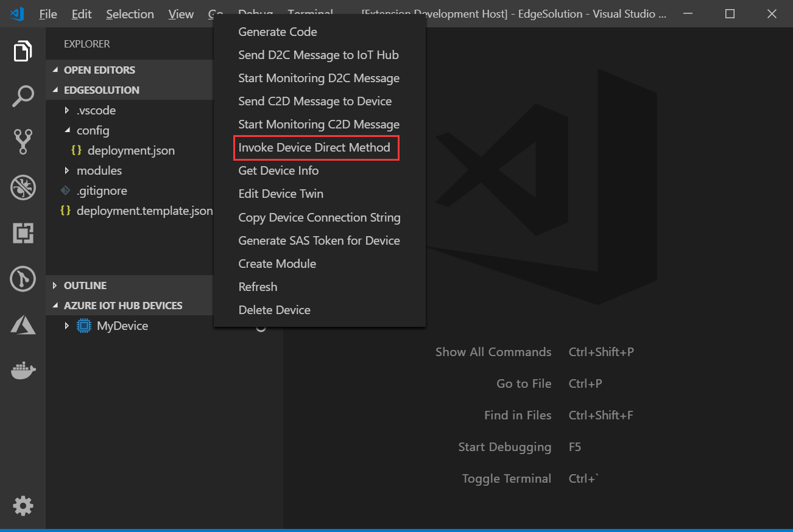Image resolution: width=793 pixels, height=532 pixels.
Task: Choose Generate SAS Token for Device
Action: click(319, 240)
